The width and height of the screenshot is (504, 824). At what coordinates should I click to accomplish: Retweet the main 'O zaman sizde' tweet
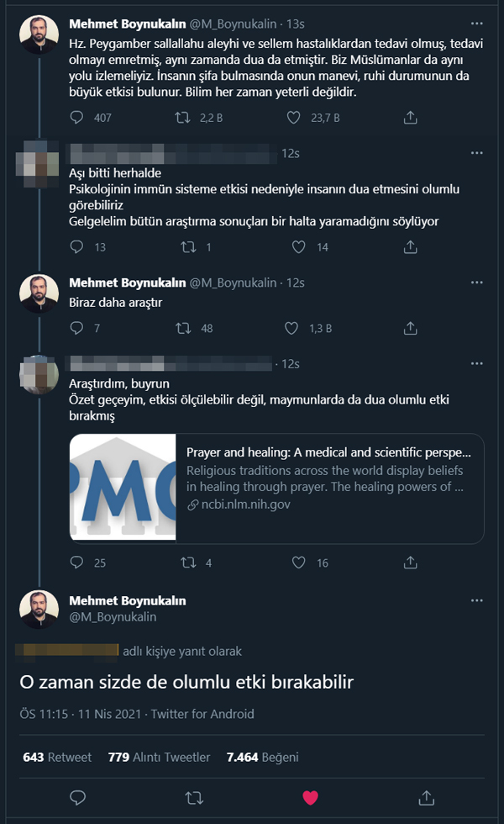click(x=193, y=796)
